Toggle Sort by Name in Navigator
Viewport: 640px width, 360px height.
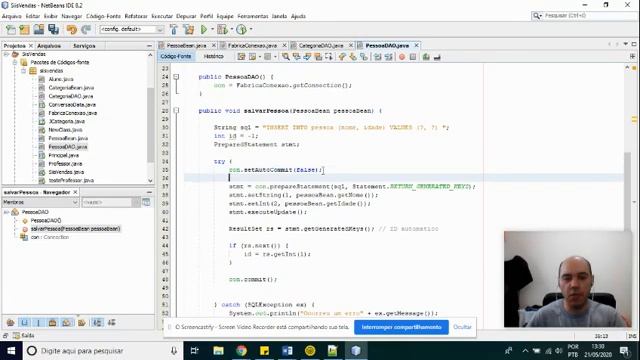pos(97,322)
